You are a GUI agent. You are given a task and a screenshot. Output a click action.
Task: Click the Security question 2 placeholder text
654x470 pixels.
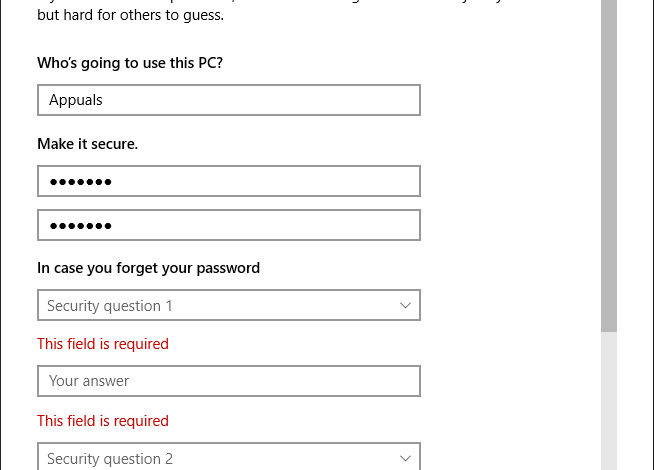click(110, 459)
